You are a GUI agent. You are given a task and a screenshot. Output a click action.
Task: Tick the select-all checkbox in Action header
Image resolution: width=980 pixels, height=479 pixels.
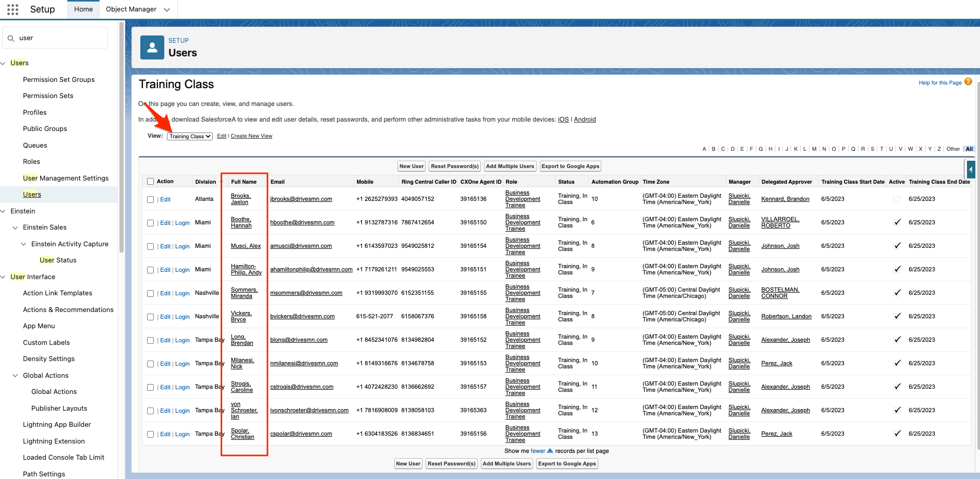coord(151,182)
